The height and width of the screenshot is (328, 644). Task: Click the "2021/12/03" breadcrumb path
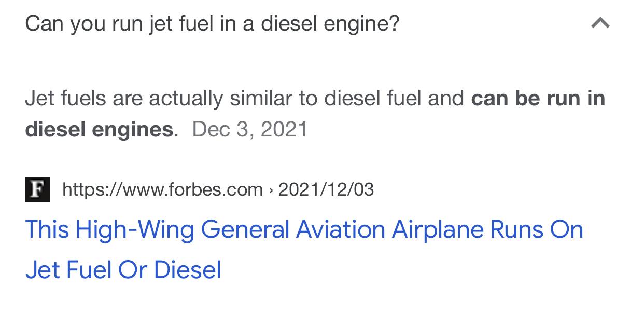point(326,189)
